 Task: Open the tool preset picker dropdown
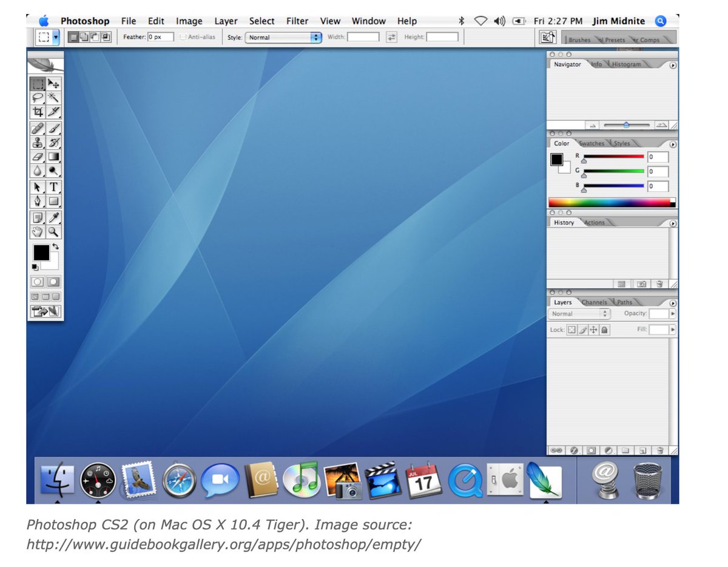click(x=56, y=37)
